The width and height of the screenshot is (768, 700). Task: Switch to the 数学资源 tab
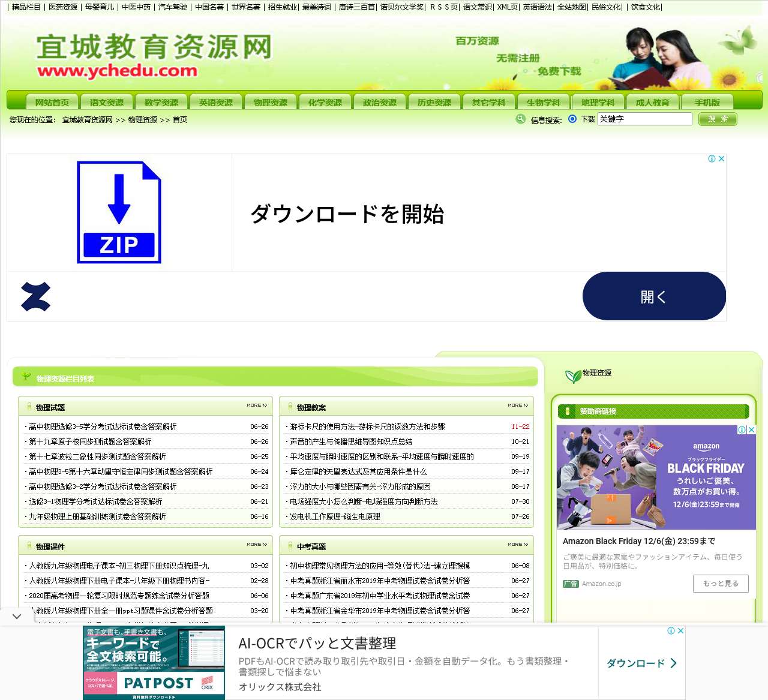coord(161,103)
